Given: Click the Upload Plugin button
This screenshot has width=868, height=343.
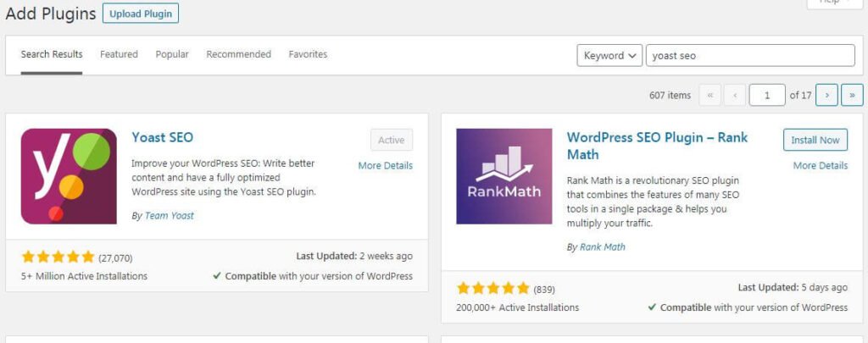Looking at the screenshot, I should point(141,14).
